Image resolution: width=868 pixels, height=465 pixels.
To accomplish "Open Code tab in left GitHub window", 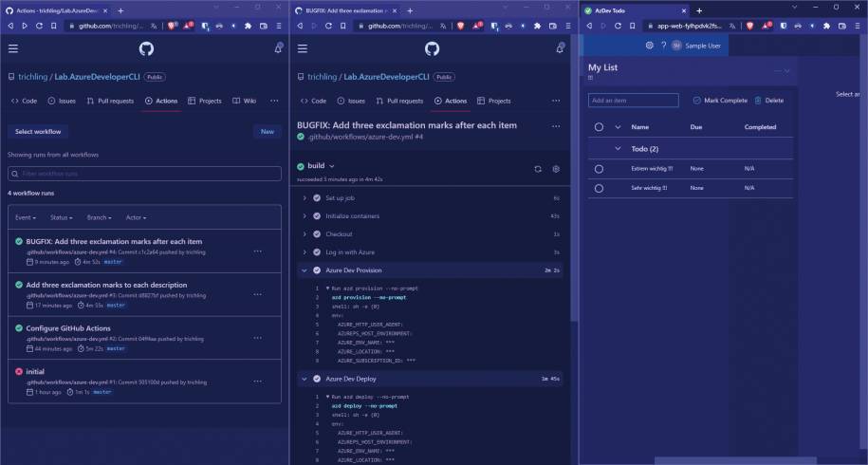I will (x=24, y=102).
